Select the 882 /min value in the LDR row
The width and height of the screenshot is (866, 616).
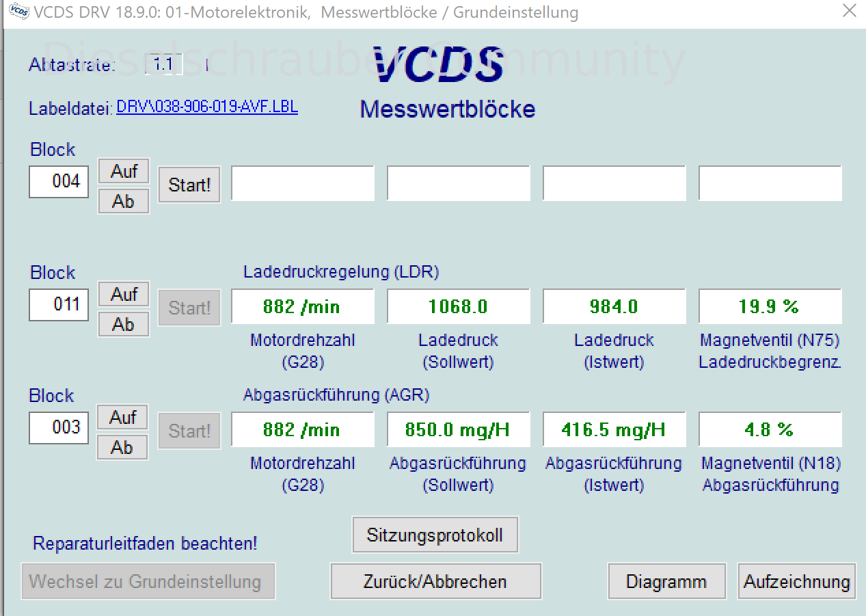point(303,306)
